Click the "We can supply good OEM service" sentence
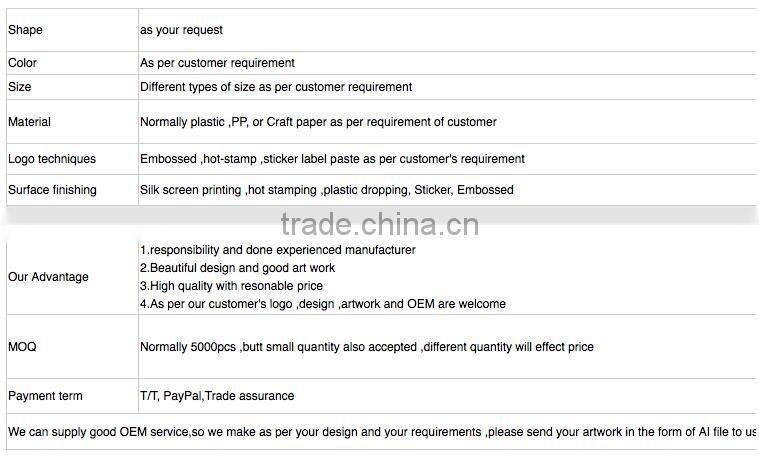The width and height of the screenshot is (759, 469). (381, 432)
